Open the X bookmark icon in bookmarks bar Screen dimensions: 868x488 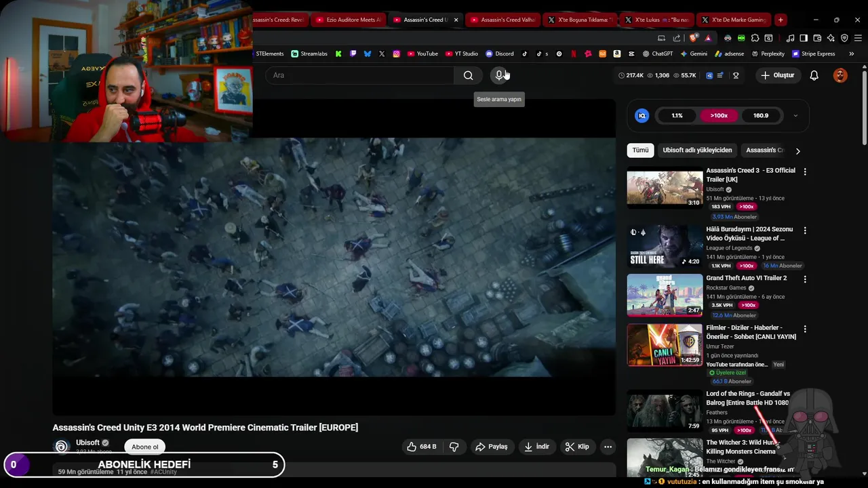(x=382, y=54)
